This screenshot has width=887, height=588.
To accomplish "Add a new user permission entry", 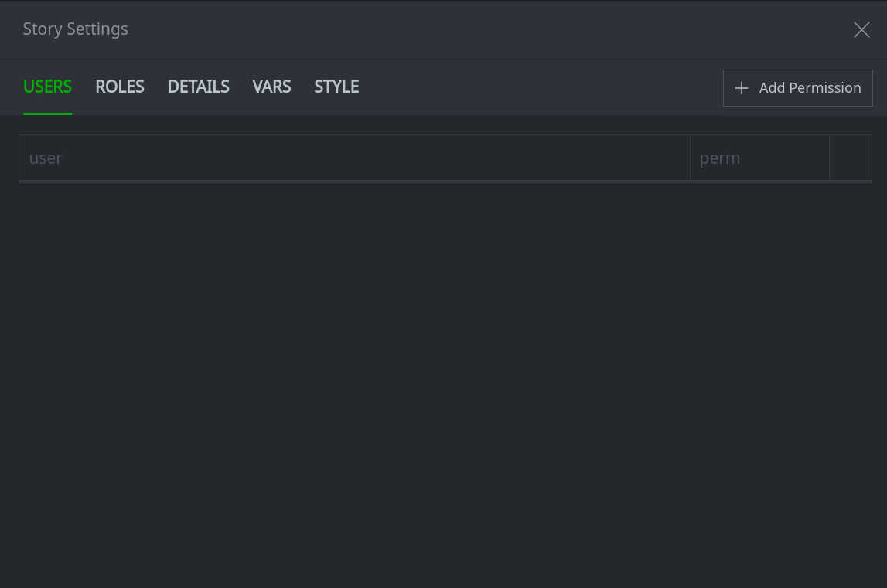I will [797, 88].
